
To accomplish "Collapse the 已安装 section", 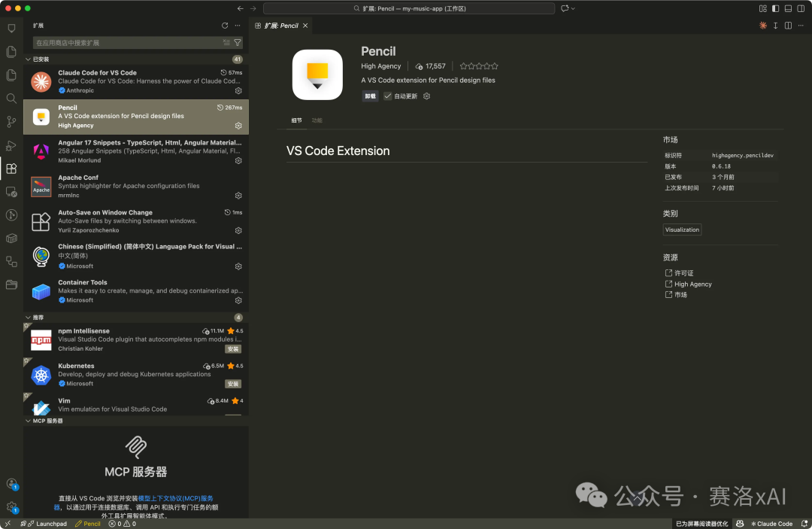I will point(29,59).
